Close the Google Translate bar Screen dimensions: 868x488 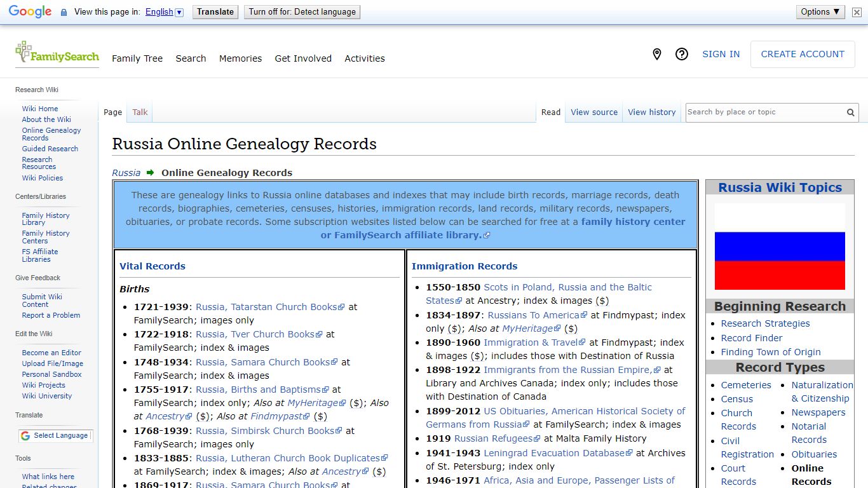857,12
